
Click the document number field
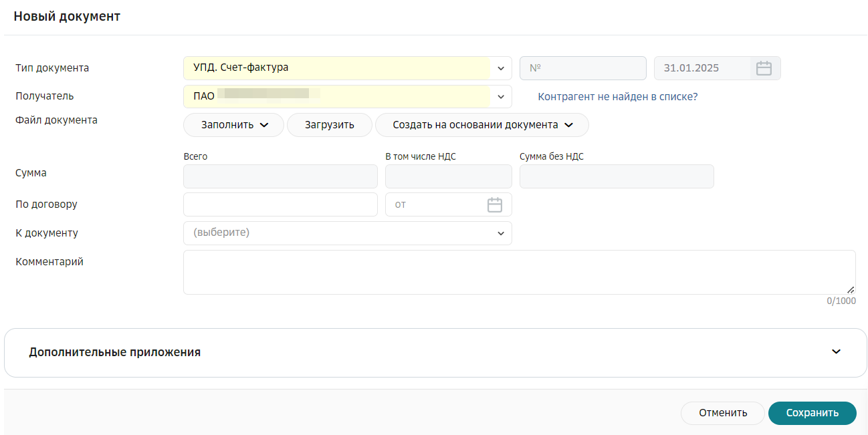[x=583, y=68]
